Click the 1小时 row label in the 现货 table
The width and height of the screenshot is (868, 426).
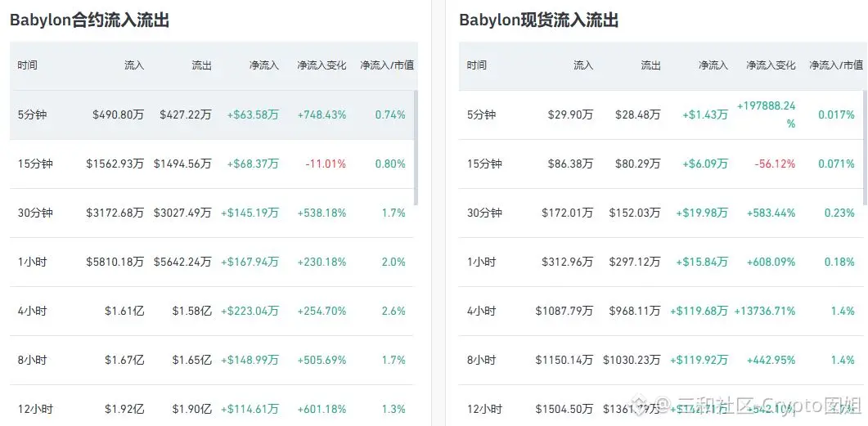tap(482, 262)
